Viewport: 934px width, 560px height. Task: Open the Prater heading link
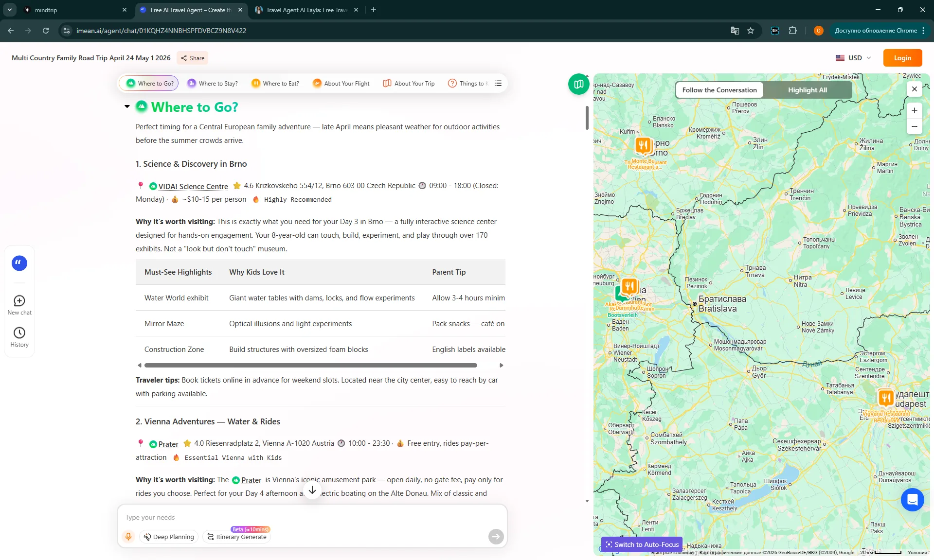pos(168,444)
